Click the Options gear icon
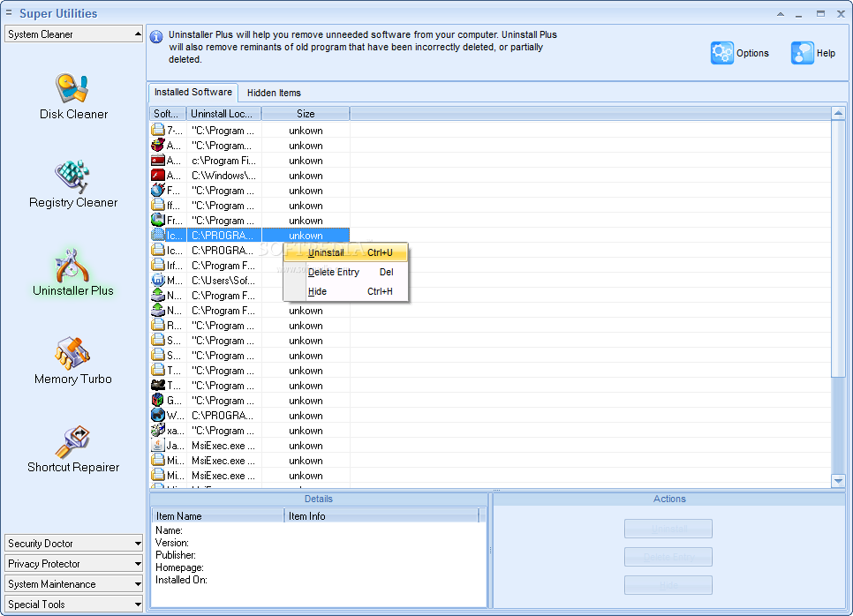 coord(722,53)
